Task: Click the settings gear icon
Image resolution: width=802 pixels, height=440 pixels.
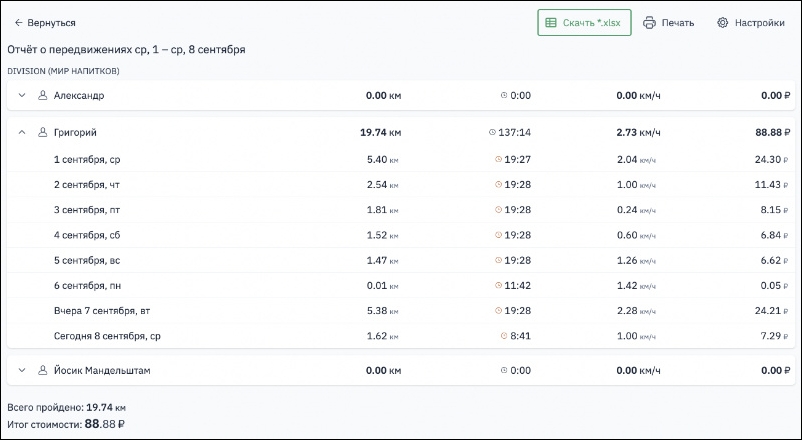Action: pyautogui.click(x=722, y=23)
